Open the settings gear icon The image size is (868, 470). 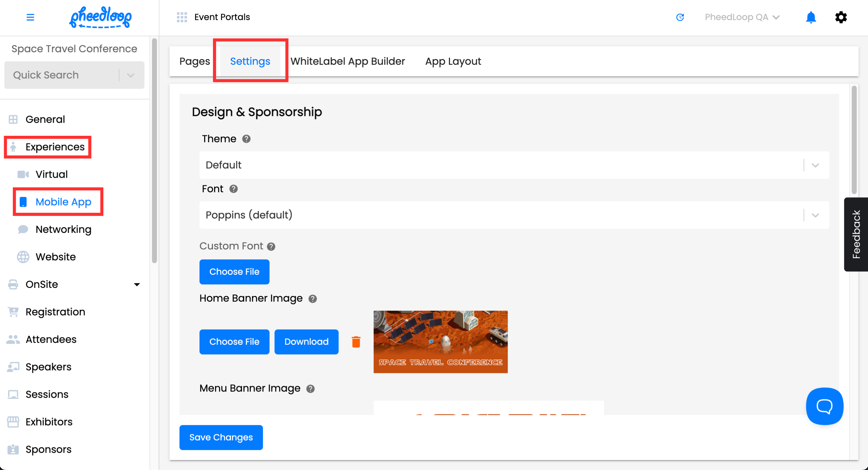(841, 17)
